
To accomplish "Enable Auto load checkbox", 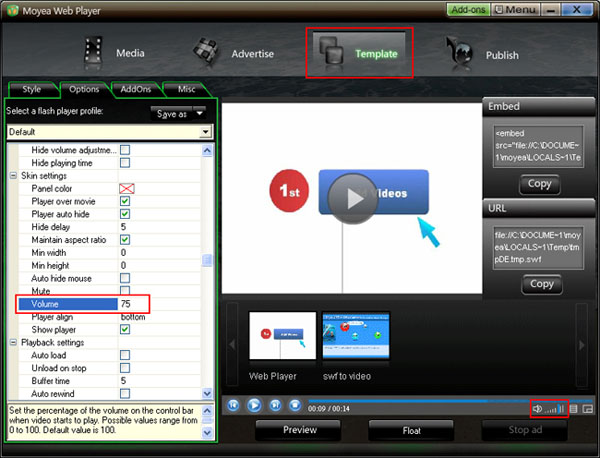I will (125, 355).
